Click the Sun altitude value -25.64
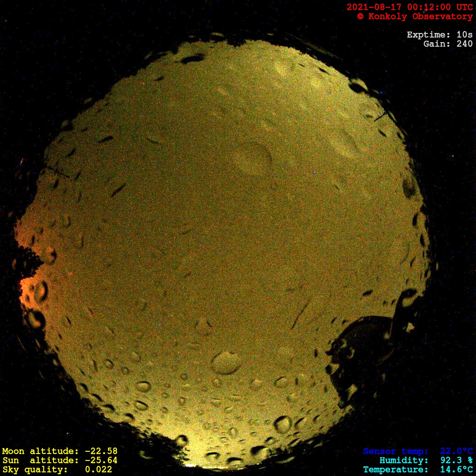The height and width of the screenshot is (476, 476). [101, 460]
